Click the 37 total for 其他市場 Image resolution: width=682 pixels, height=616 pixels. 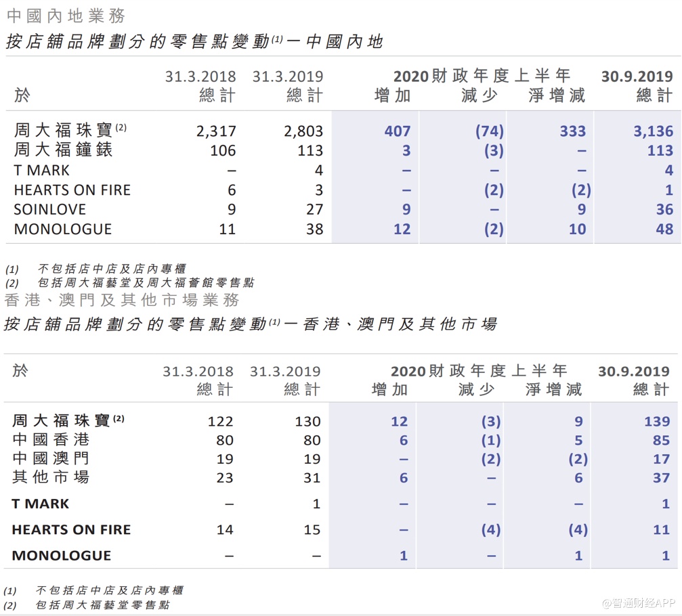661,478
